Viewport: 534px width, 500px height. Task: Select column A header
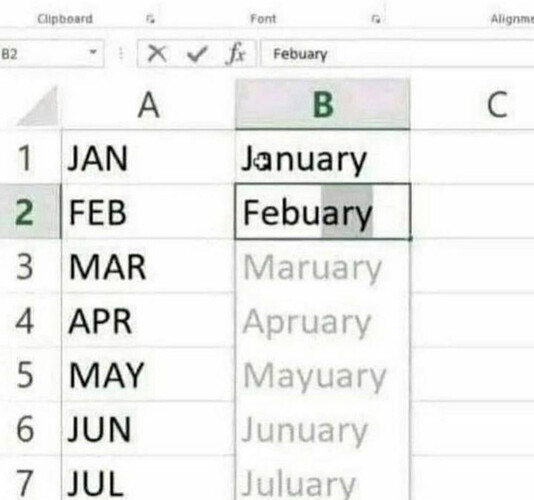(x=148, y=105)
